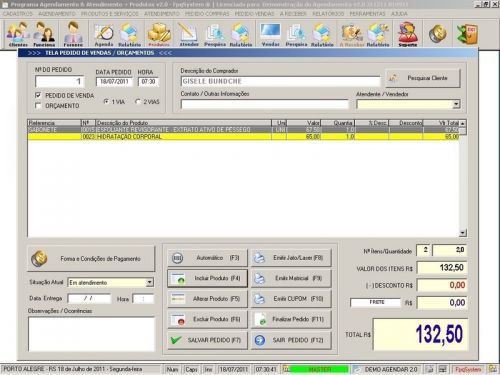Click the Excluir Produto (F6) button
500x375 pixels.
(x=207, y=319)
